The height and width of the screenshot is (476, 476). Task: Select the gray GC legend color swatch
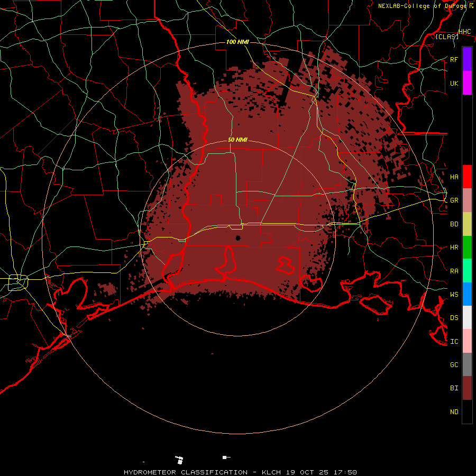pyautogui.click(x=467, y=364)
